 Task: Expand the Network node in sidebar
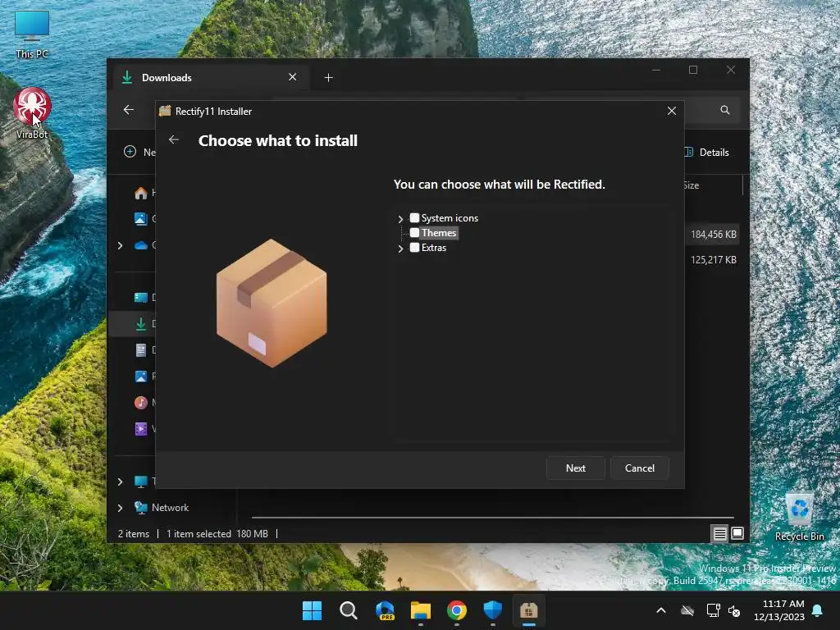pos(120,507)
